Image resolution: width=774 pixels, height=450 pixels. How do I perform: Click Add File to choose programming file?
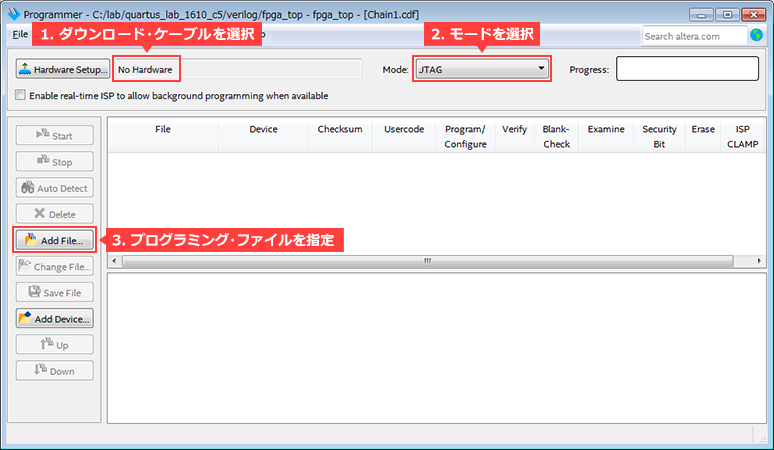55,240
